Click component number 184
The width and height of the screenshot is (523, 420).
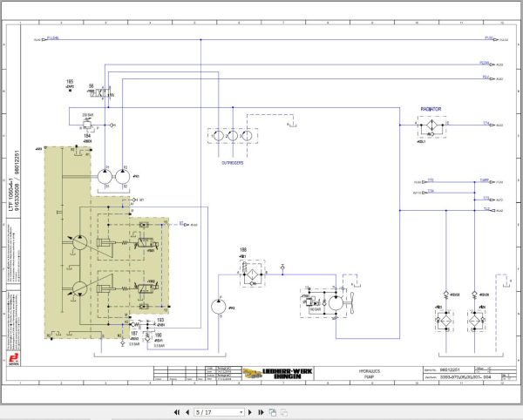87,136
